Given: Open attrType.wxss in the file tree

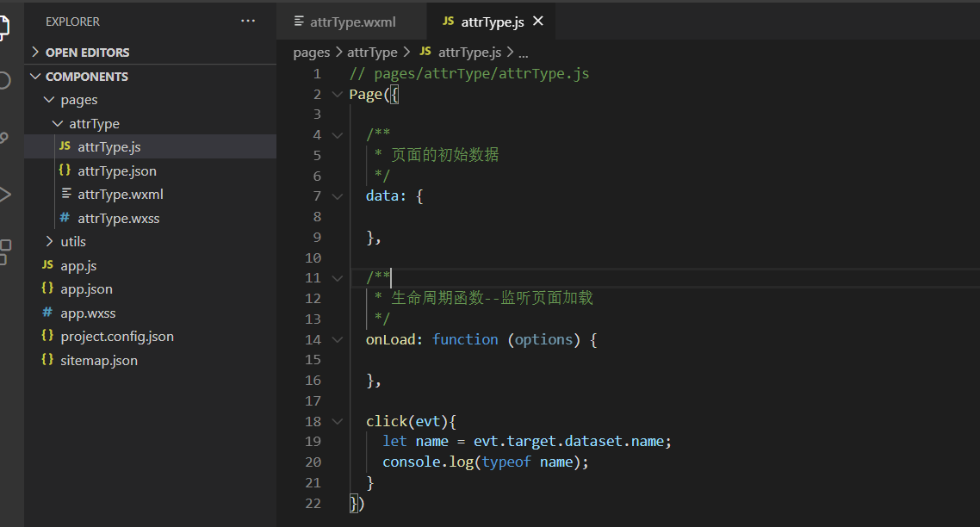Looking at the screenshot, I should tap(150, 218).
